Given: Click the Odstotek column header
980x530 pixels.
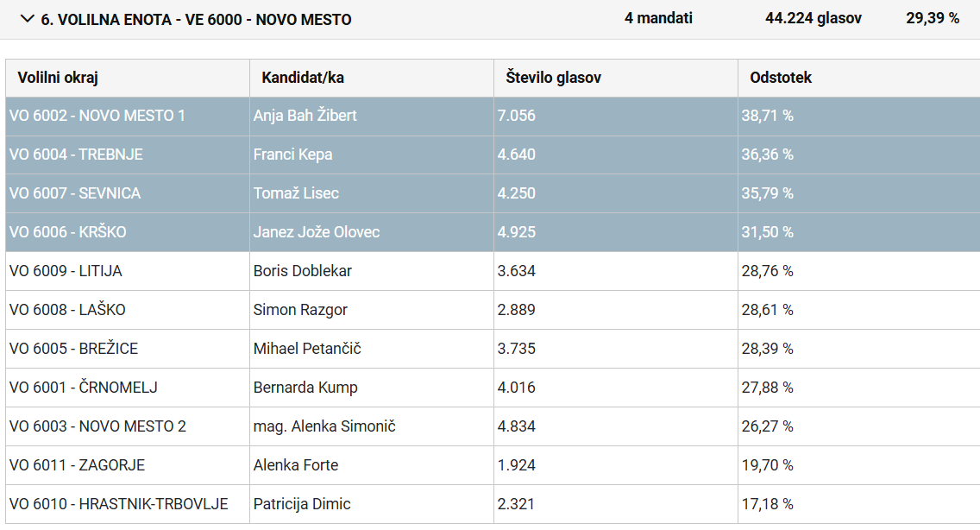Looking at the screenshot, I should point(781,78).
